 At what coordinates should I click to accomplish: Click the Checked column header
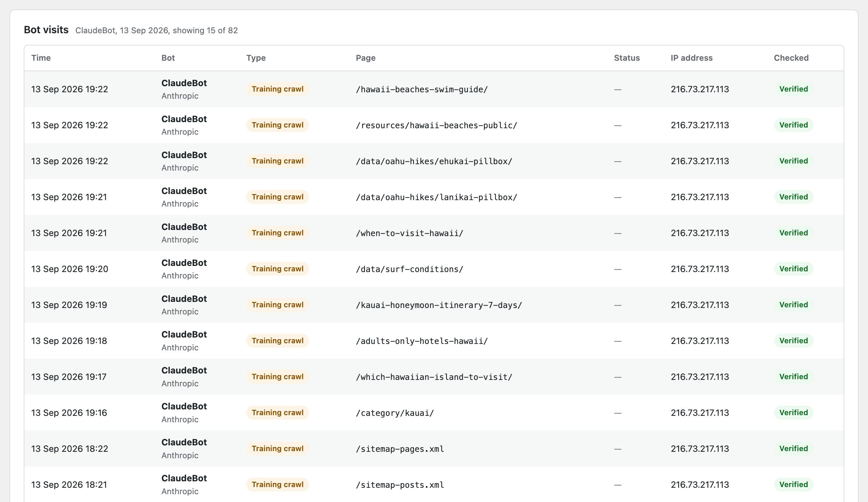coord(791,58)
